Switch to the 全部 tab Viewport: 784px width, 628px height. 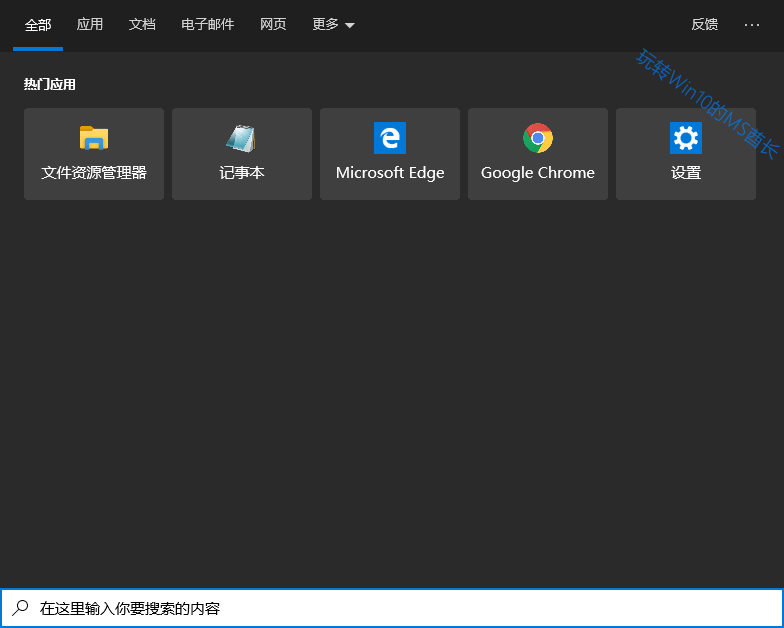coord(38,24)
